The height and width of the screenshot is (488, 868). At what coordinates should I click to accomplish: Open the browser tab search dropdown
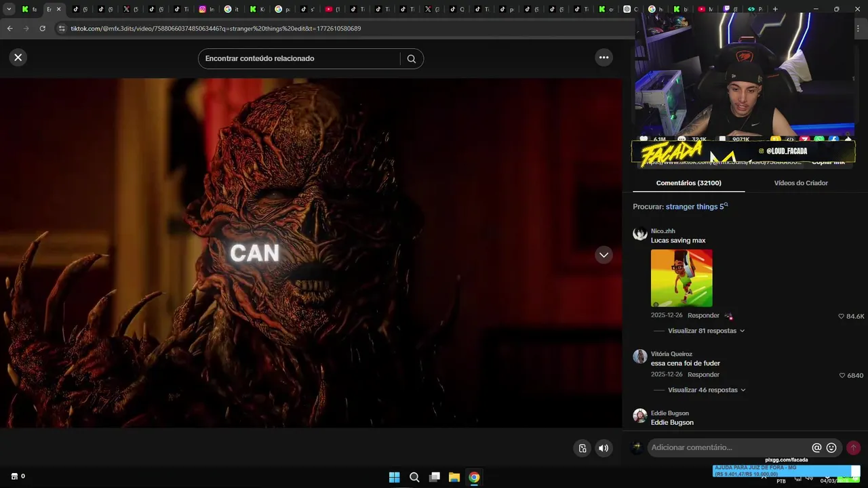(x=9, y=9)
